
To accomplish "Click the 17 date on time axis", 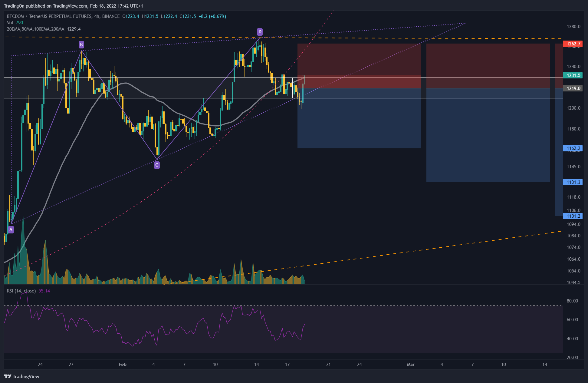I will click(x=287, y=365).
